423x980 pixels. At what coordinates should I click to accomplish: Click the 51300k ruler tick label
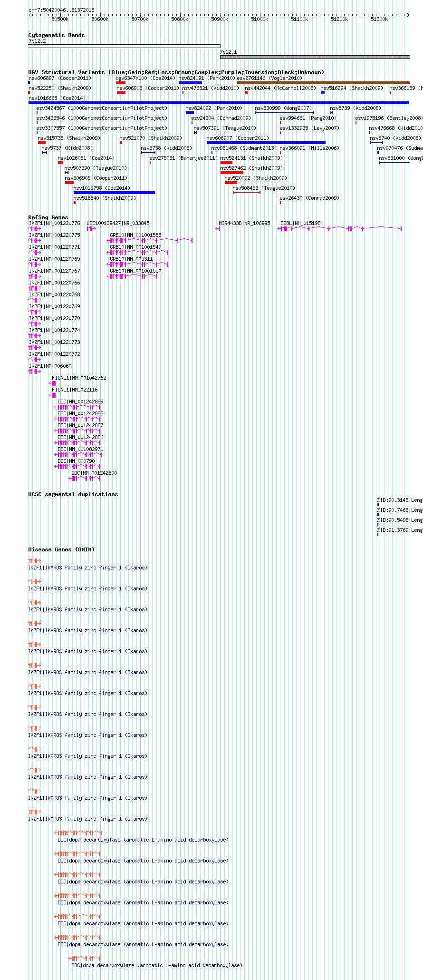point(379,19)
